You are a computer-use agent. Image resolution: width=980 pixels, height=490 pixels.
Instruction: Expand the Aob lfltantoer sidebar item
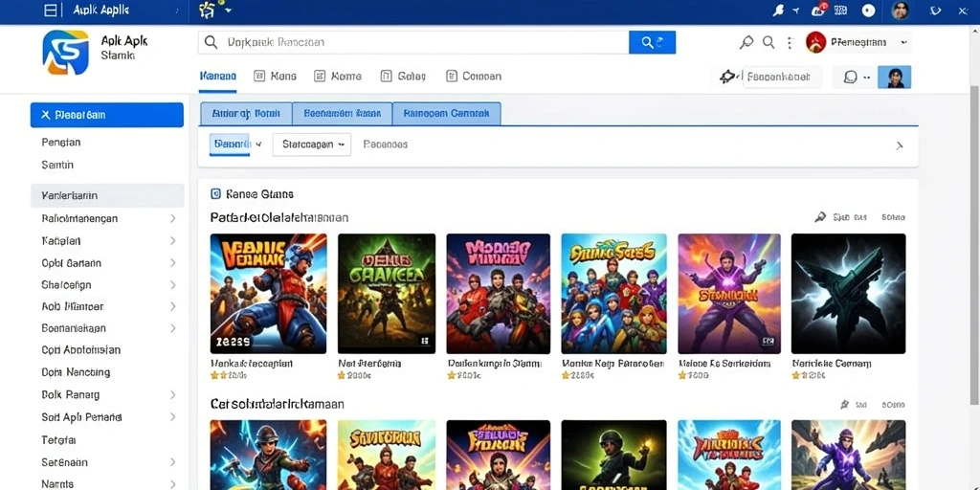tap(107, 306)
